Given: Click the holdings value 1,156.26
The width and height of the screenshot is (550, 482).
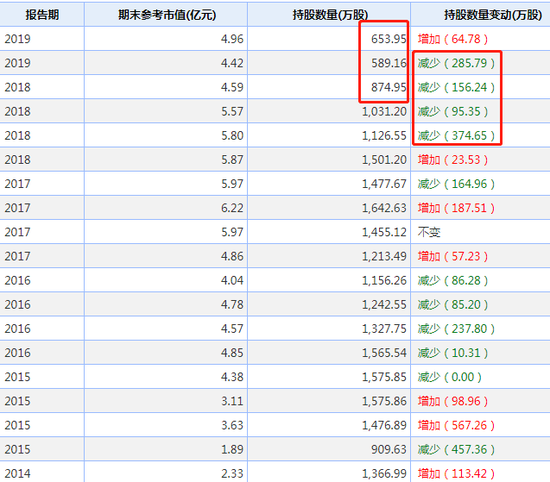Looking at the screenshot, I should pos(384,280).
